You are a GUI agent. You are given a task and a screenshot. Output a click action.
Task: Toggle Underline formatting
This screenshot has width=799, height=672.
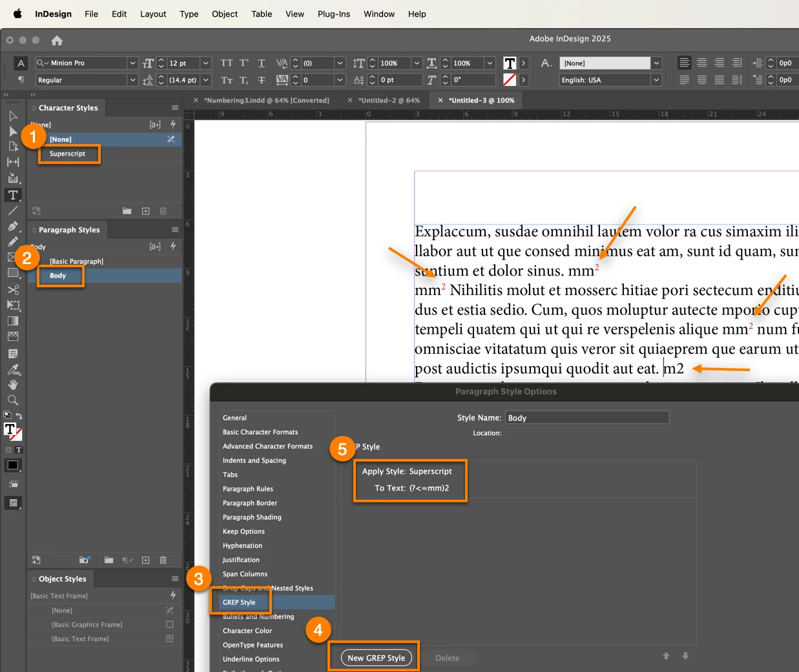click(x=262, y=63)
